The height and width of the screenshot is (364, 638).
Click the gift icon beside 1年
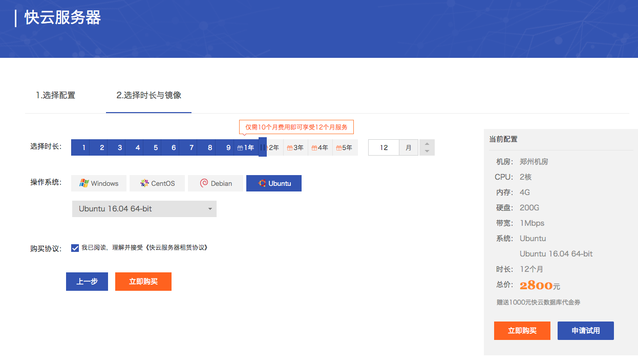[x=240, y=147]
